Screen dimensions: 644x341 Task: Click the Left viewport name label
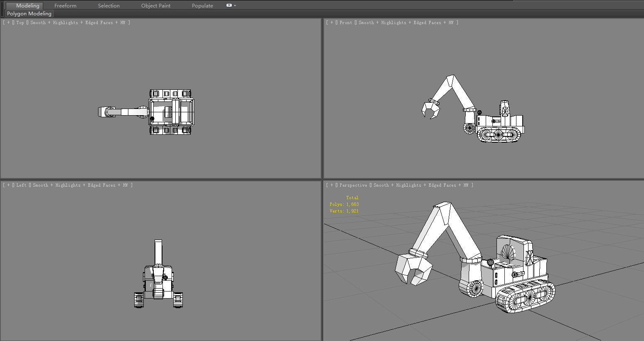point(21,185)
